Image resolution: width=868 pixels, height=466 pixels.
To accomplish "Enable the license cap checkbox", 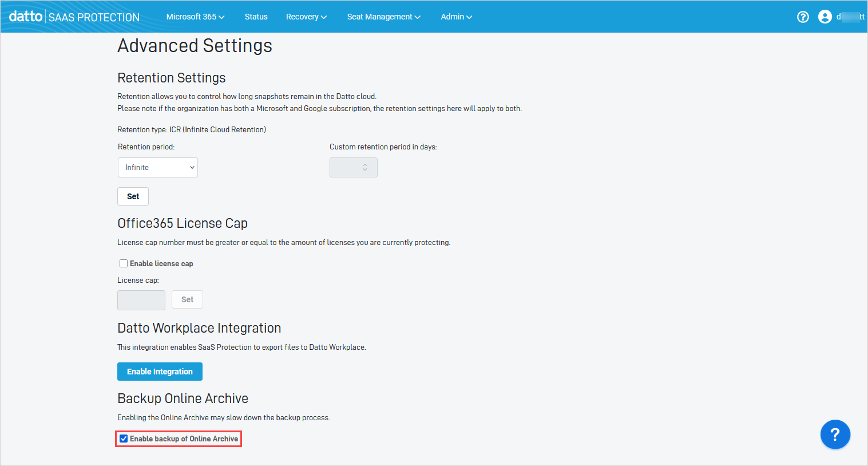I will coord(124,263).
